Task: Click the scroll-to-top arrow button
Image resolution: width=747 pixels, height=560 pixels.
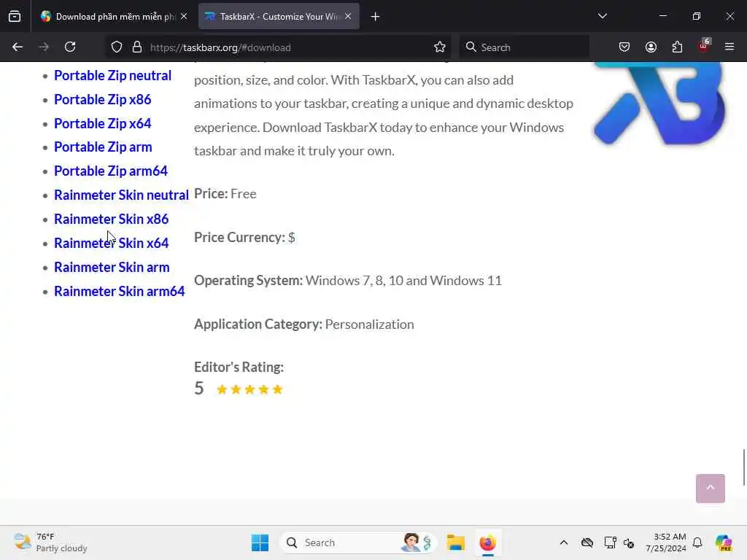Action: [x=710, y=488]
